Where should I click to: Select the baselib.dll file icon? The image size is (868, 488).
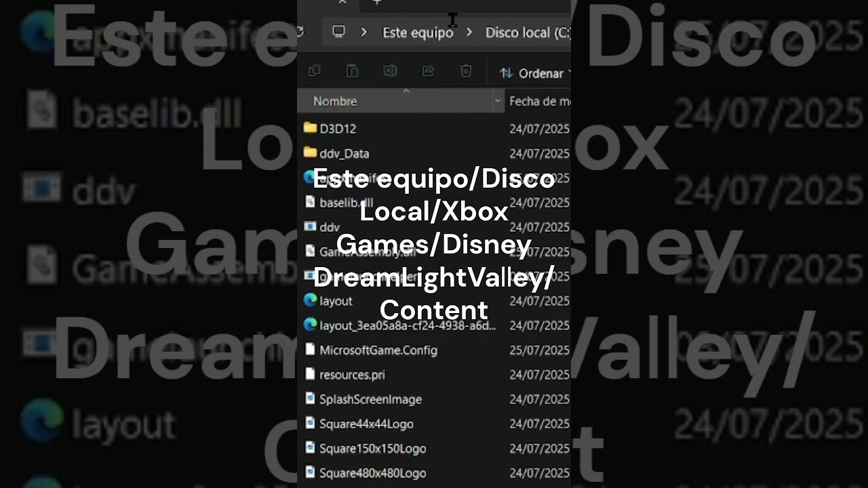[x=310, y=201]
